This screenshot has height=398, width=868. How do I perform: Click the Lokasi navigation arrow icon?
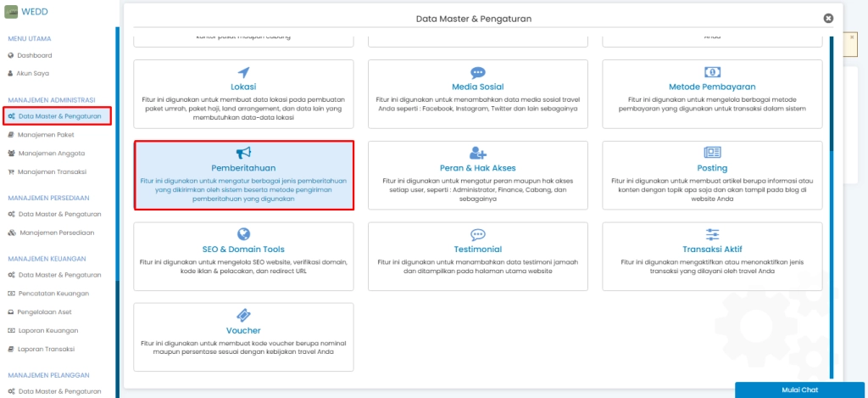[x=243, y=72]
